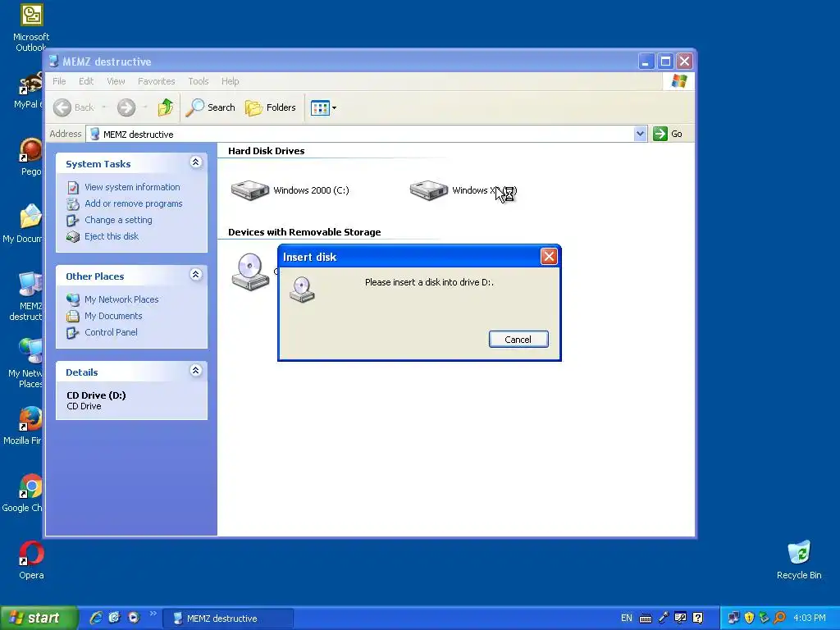Select the Windows XP hard drive
The width and height of the screenshot is (840, 630).
coord(463,190)
